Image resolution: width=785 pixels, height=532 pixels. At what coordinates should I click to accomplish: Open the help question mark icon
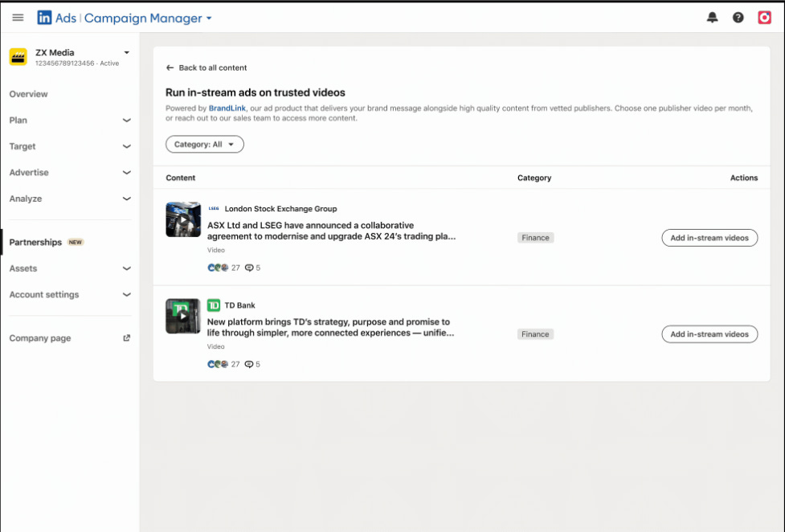[738, 18]
